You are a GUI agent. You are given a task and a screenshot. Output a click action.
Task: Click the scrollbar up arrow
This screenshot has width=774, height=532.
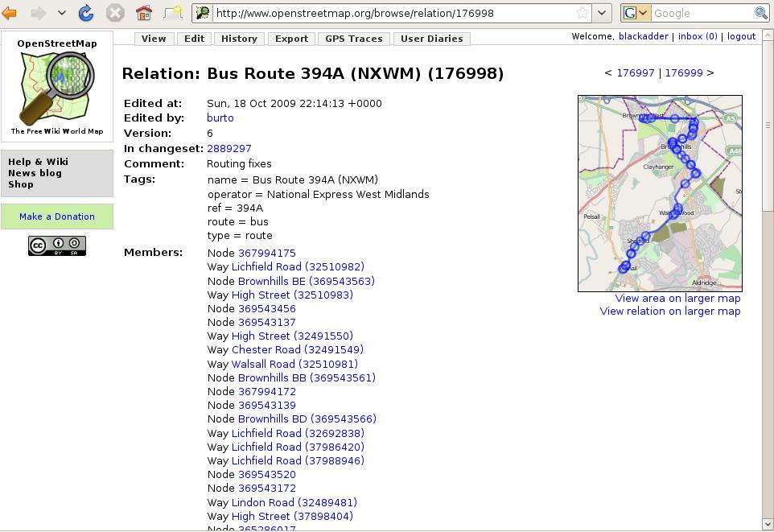[x=768, y=35]
